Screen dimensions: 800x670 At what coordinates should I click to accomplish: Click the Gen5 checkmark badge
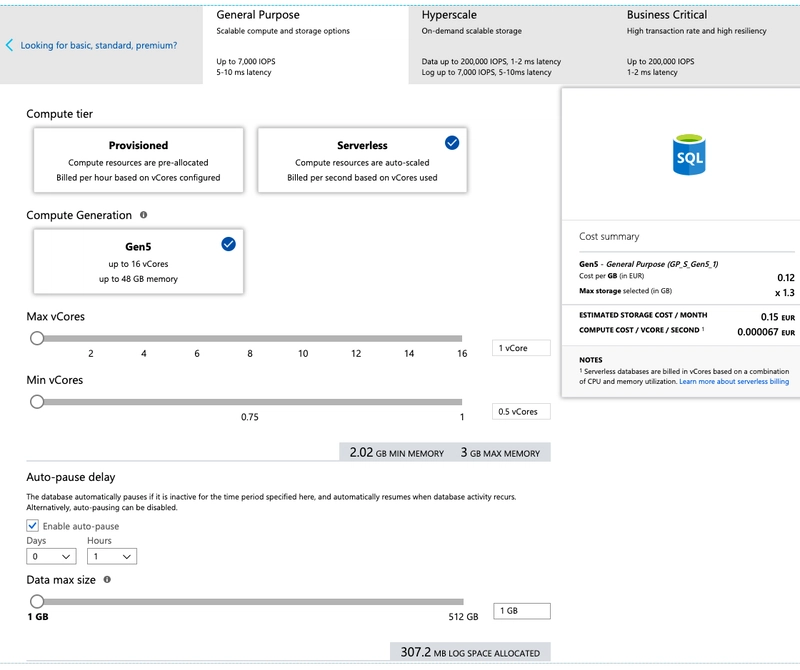click(228, 244)
